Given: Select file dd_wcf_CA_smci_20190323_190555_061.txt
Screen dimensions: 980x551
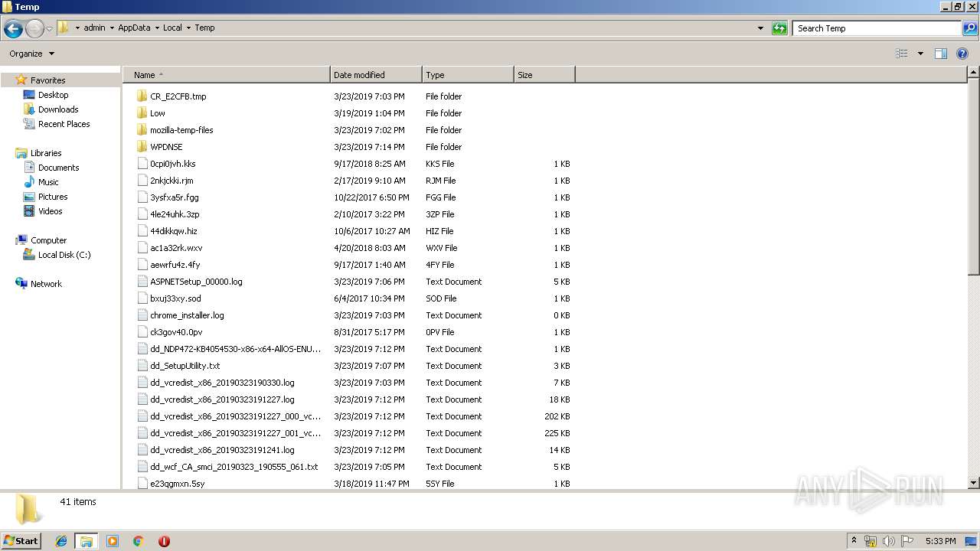Looking at the screenshot, I should (234, 467).
